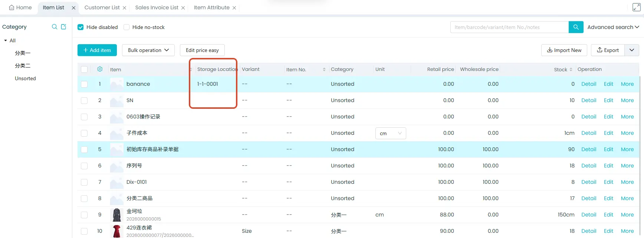Close the Sales Invoice List tab
The image size is (644, 238).
(x=183, y=8)
